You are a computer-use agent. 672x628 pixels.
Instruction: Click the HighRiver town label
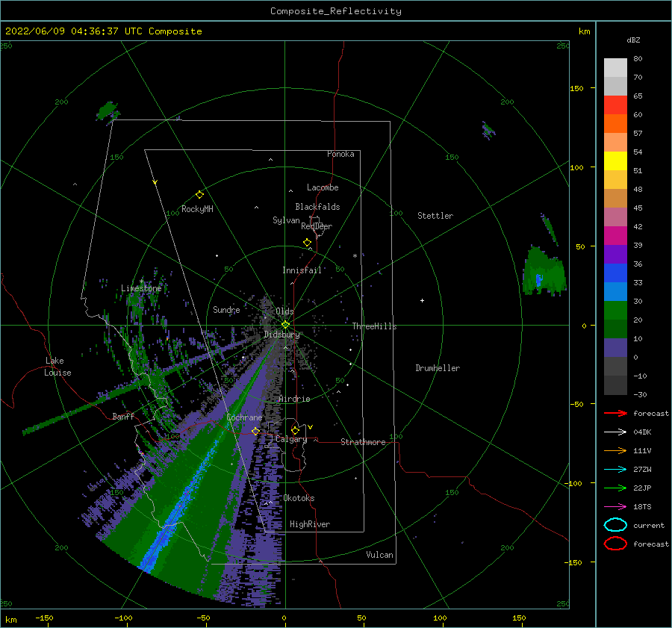pos(310,524)
